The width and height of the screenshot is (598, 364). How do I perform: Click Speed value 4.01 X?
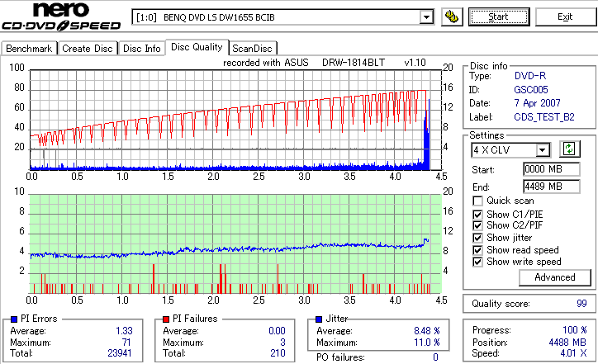click(x=573, y=353)
